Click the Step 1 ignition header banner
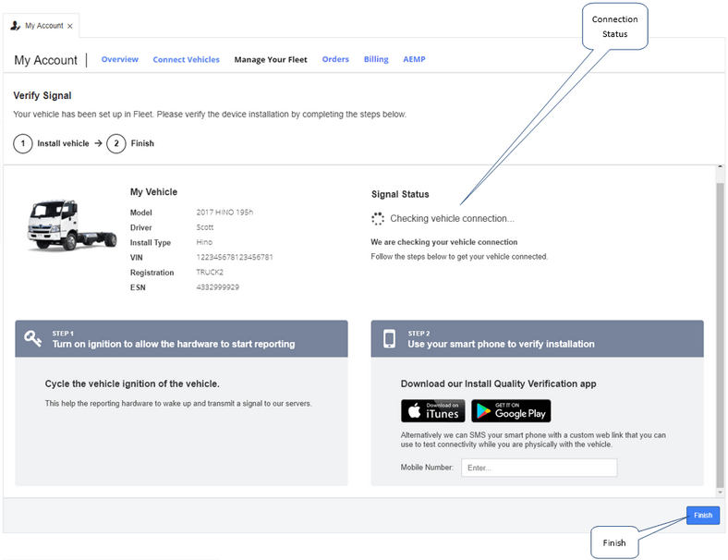Image resolution: width=728 pixels, height=560 pixels. (181, 338)
